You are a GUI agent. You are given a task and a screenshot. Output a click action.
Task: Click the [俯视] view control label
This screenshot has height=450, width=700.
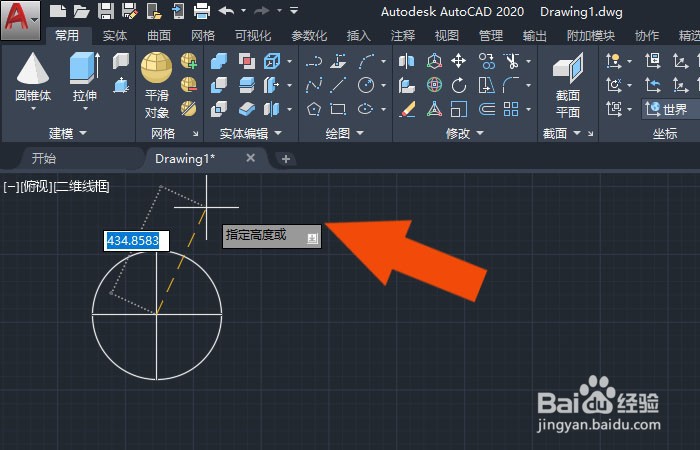[37, 187]
